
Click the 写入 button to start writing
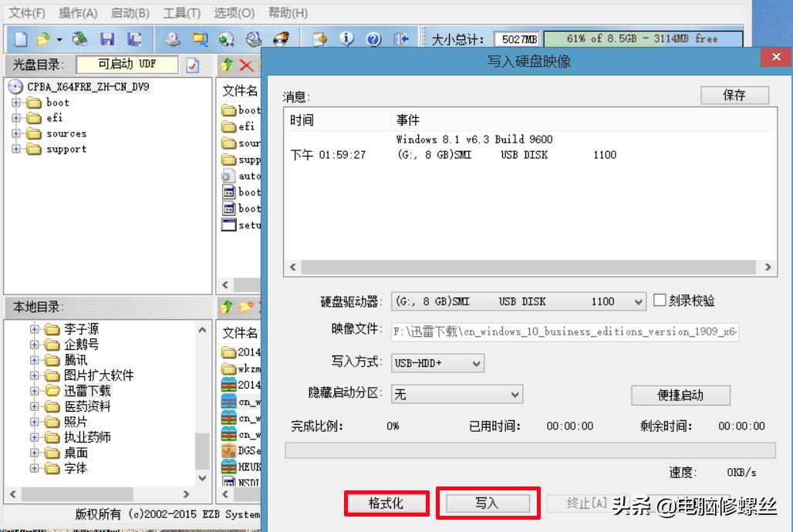(x=488, y=503)
